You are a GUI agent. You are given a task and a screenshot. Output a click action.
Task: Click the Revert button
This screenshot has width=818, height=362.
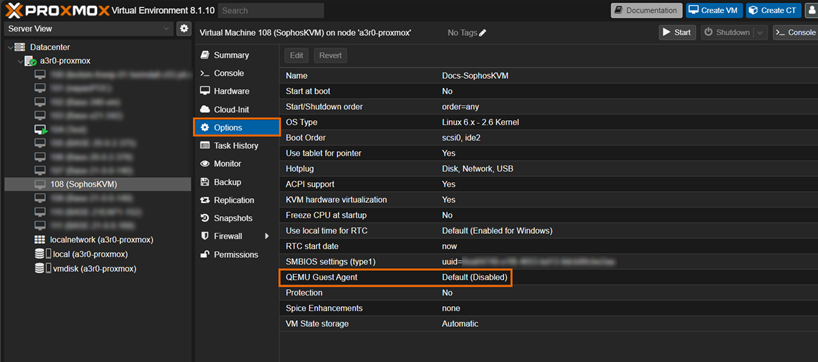click(330, 55)
